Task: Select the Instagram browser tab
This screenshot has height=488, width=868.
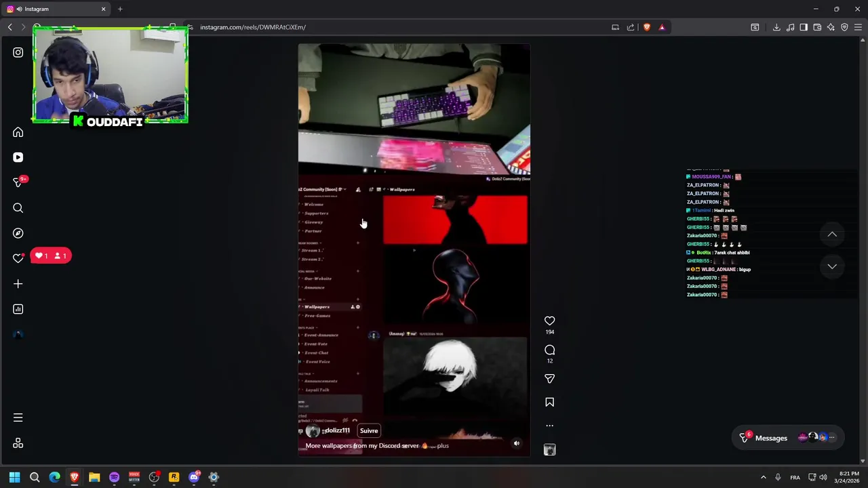Action: (56, 9)
